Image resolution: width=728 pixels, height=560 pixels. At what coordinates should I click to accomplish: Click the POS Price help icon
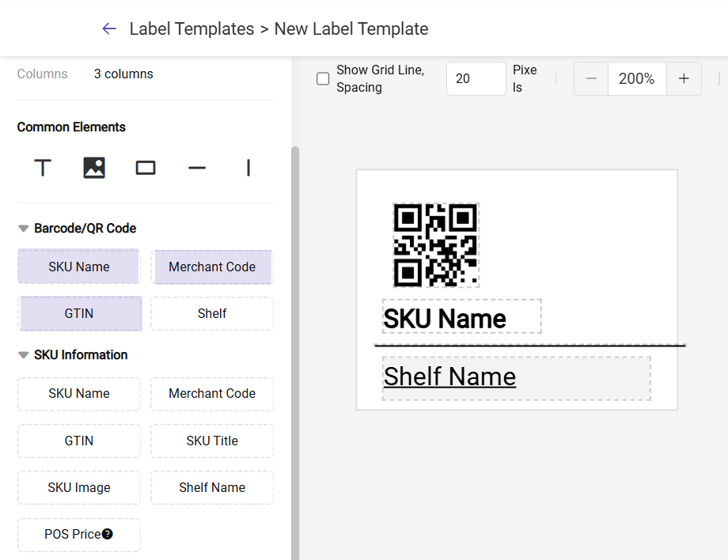[x=108, y=534]
